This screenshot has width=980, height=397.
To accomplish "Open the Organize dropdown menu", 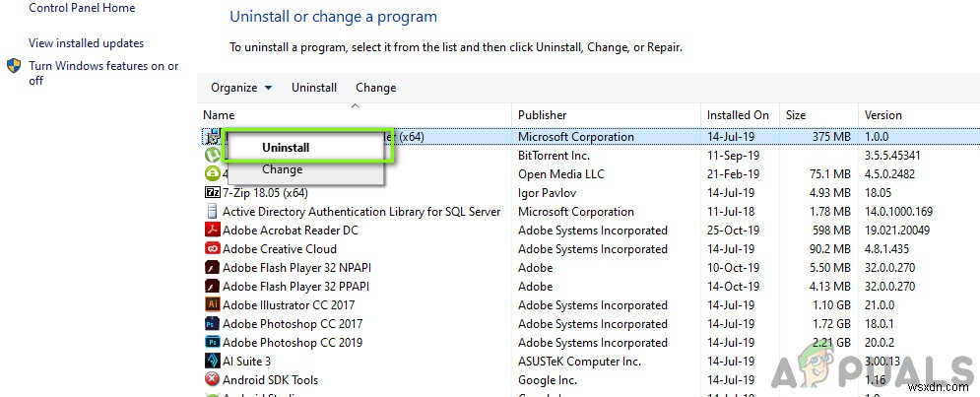I will click(x=241, y=88).
